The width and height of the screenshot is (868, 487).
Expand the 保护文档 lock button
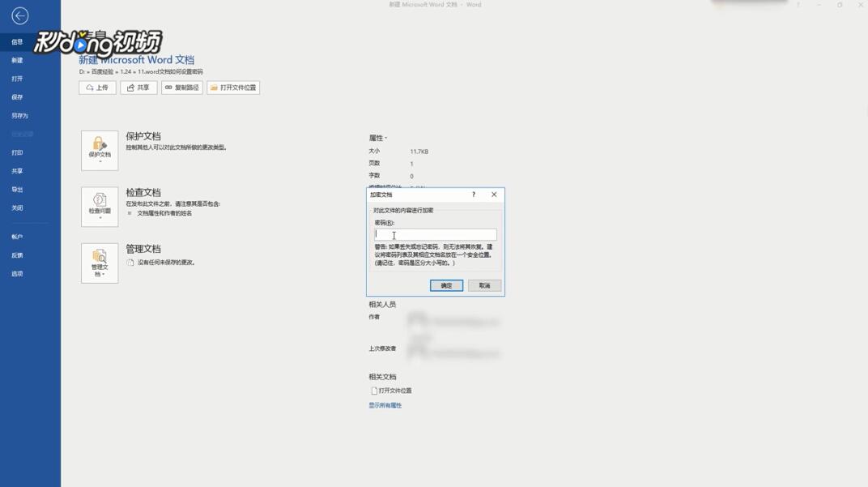tap(100, 151)
